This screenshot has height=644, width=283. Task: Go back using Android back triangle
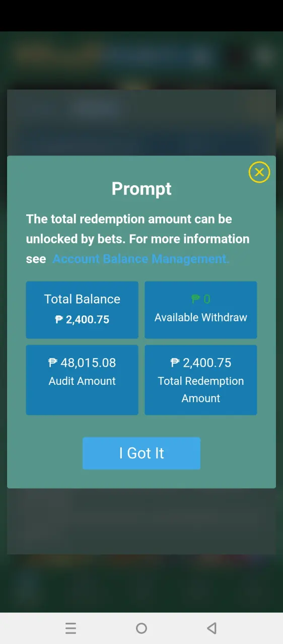[x=212, y=628]
